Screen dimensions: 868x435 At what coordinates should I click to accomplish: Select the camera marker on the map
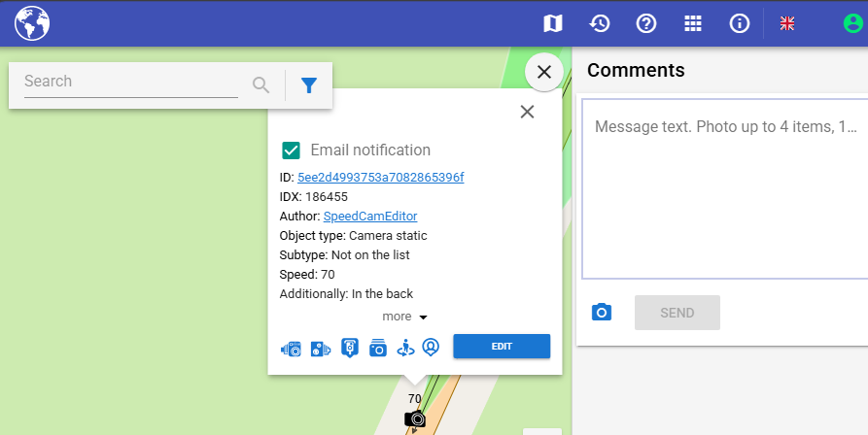tap(415, 419)
